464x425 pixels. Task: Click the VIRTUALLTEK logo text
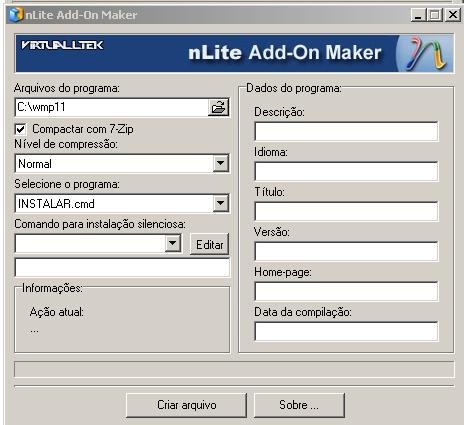[62, 45]
